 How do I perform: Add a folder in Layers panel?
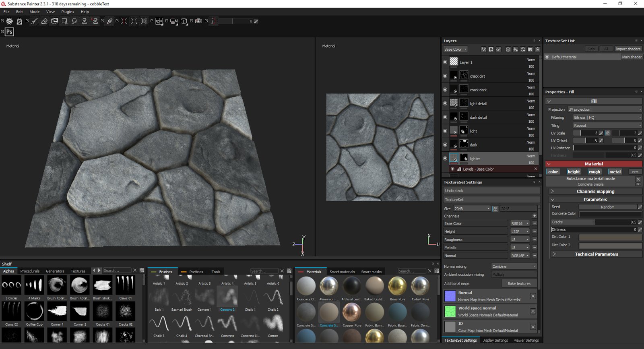click(x=530, y=50)
